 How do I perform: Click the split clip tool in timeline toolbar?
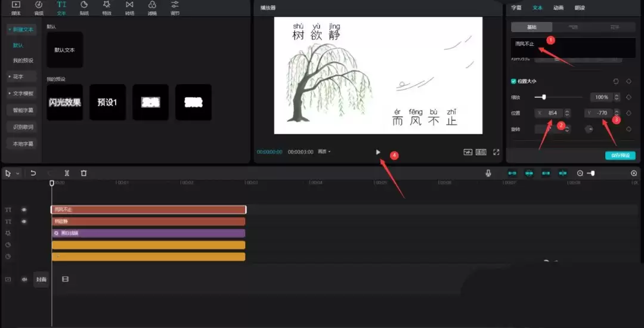pyautogui.click(x=67, y=173)
